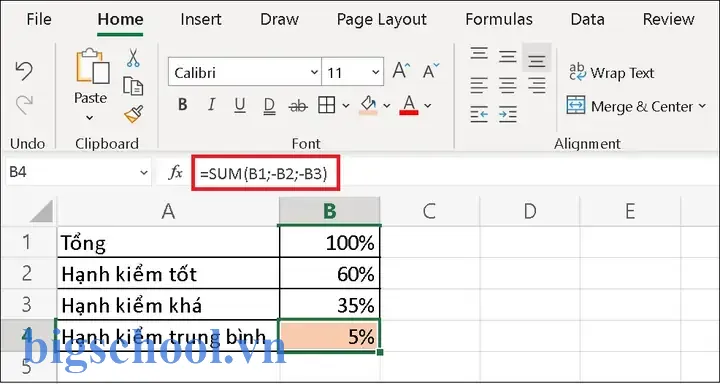Click the fx Insert Function icon

[174, 173]
